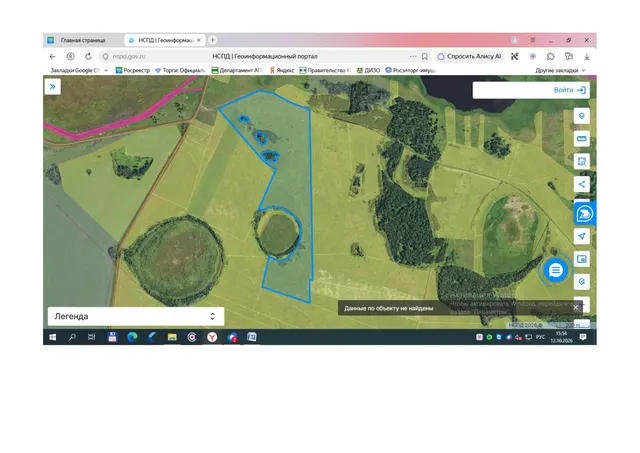Activate the area selection search tool
The width and height of the screenshot is (640, 453).
click(x=582, y=161)
